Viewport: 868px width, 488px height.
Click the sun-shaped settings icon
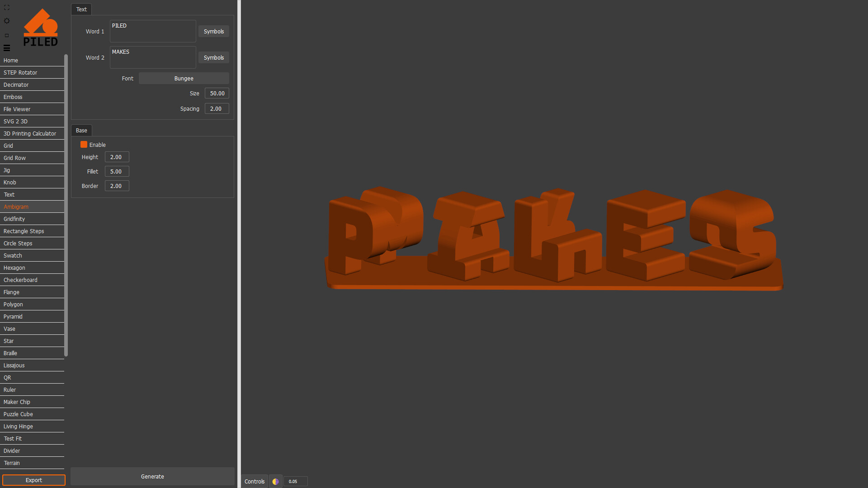[7, 21]
